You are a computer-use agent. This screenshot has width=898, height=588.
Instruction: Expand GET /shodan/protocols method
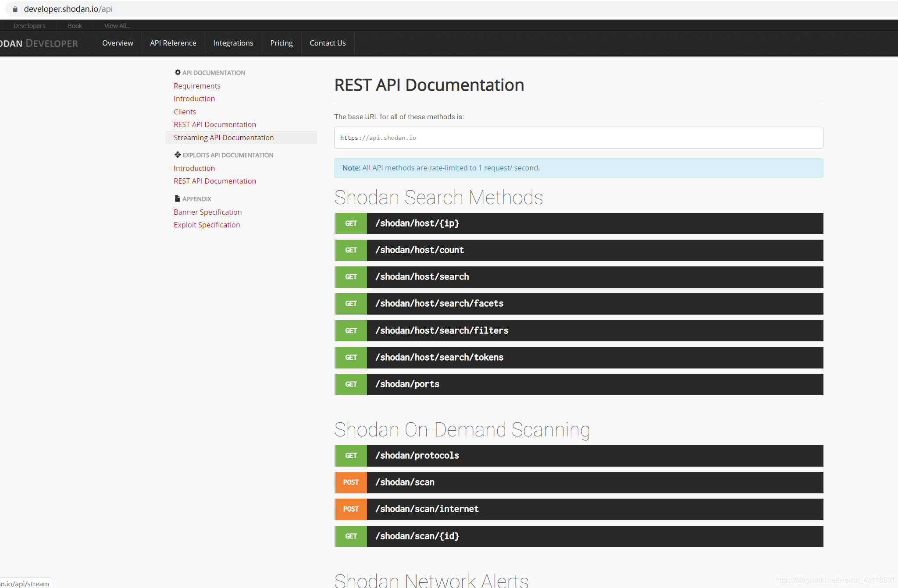579,456
